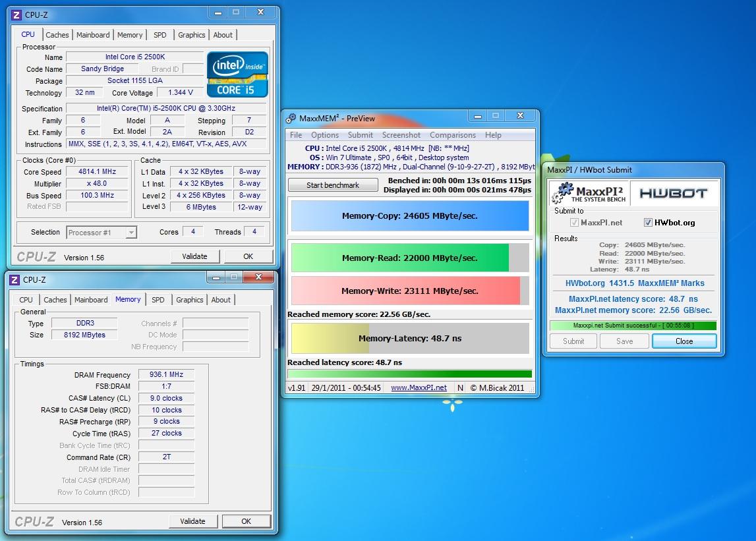Open About tab in top CPU-Z window

223,35
